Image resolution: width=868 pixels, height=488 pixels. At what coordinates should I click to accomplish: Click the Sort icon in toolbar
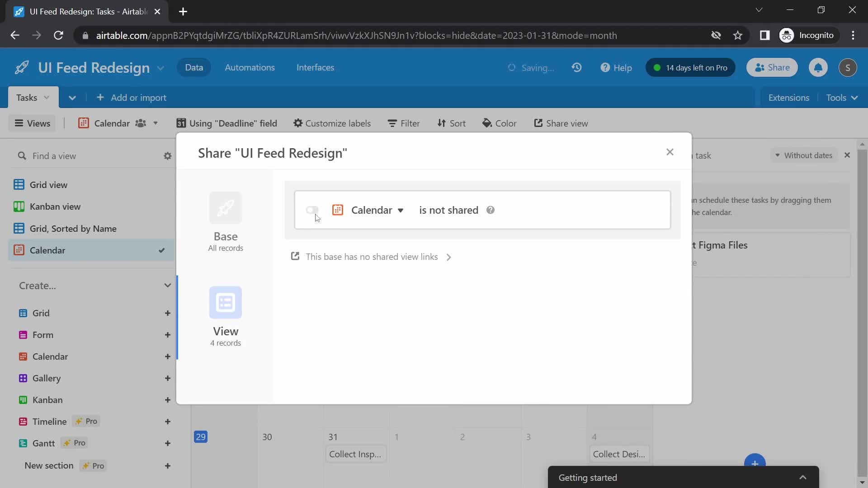[451, 123]
